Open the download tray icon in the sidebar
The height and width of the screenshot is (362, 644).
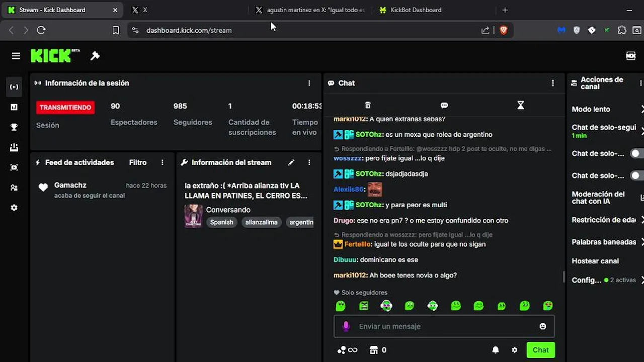(x=14, y=147)
